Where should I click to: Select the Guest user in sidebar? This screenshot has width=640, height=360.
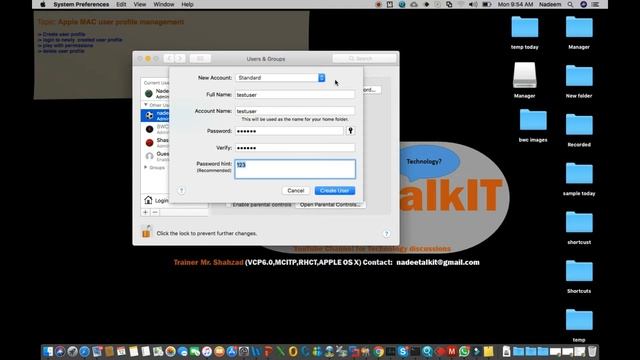coord(156,156)
